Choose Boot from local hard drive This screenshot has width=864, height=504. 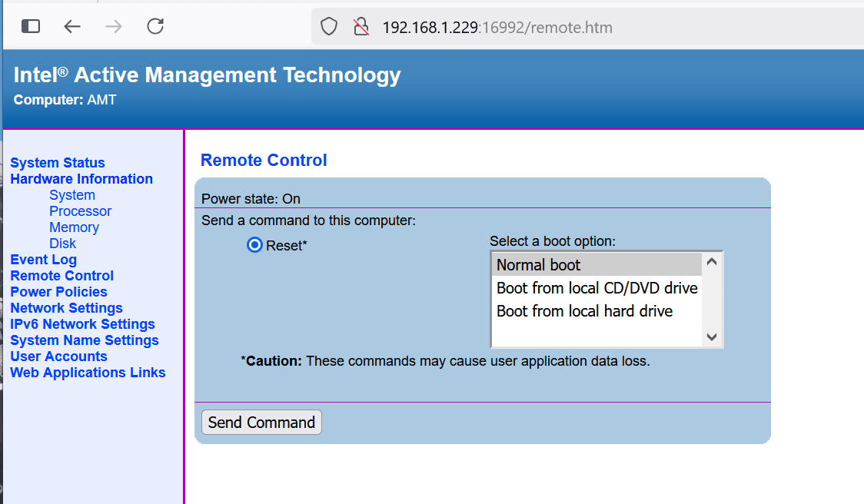tap(596, 311)
